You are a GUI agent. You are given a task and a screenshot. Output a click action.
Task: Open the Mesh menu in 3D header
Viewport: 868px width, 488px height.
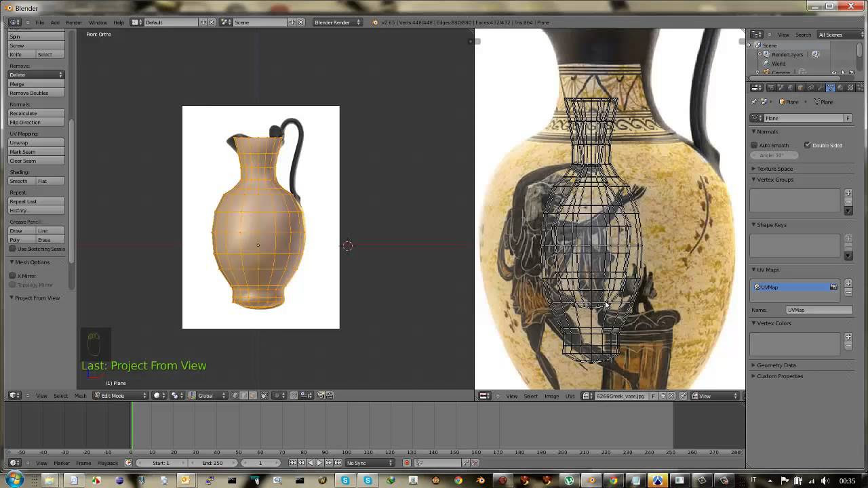pyautogui.click(x=80, y=396)
